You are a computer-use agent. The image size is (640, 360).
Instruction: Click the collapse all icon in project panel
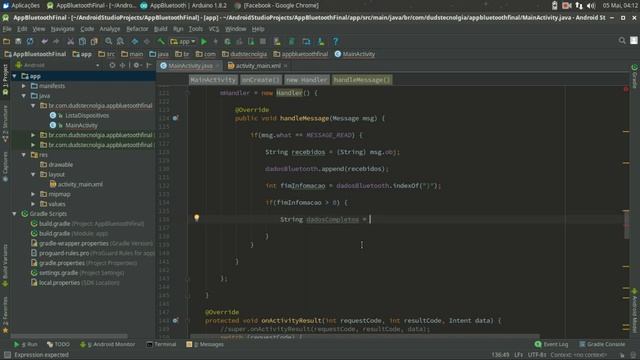pos(122,65)
